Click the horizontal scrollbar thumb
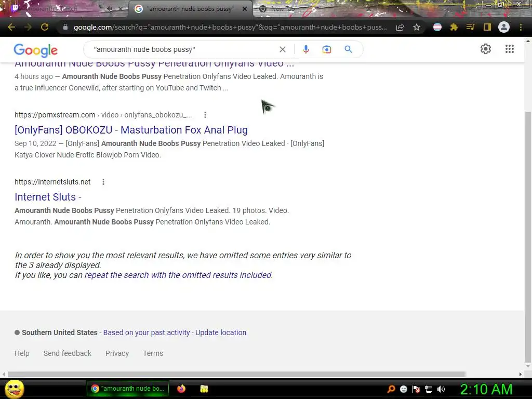Viewport: 532px width, 399px height. coord(236,374)
